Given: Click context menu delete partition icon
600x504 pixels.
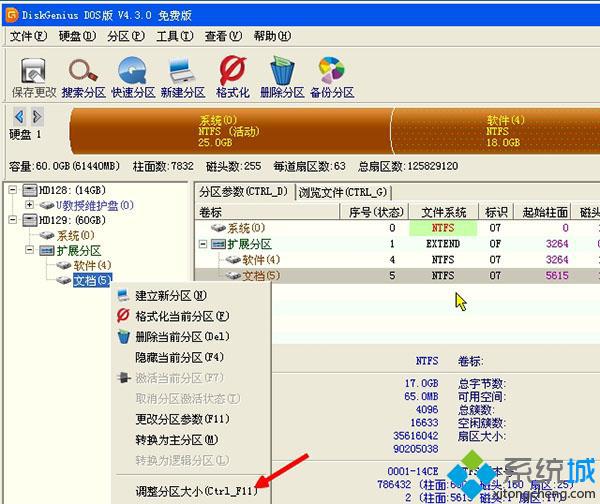Looking at the screenshot, I should click(x=123, y=337).
